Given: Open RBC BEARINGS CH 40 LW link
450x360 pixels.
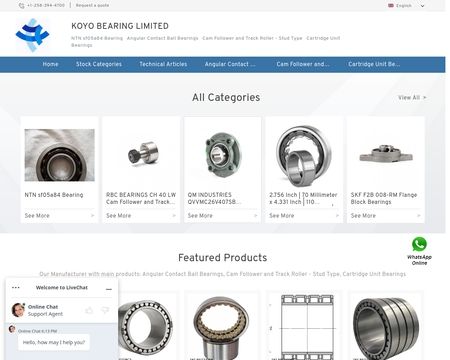Looking at the screenshot, I should click(141, 198).
